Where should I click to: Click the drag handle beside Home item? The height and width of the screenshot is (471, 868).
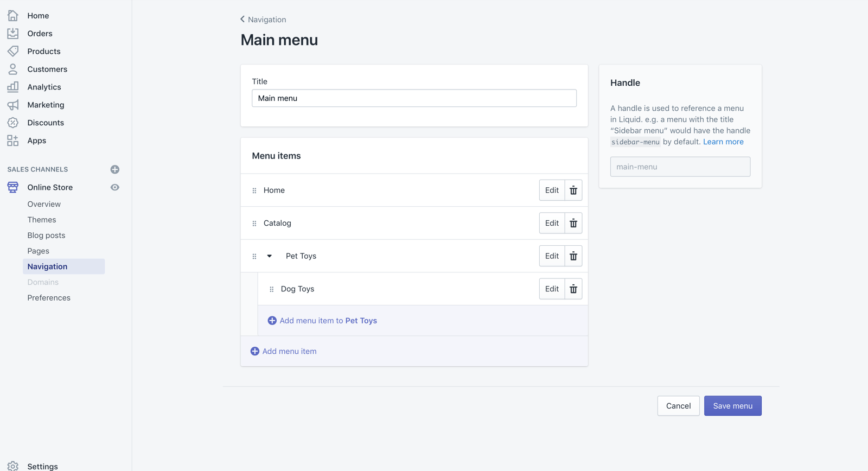click(x=254, y=190)
